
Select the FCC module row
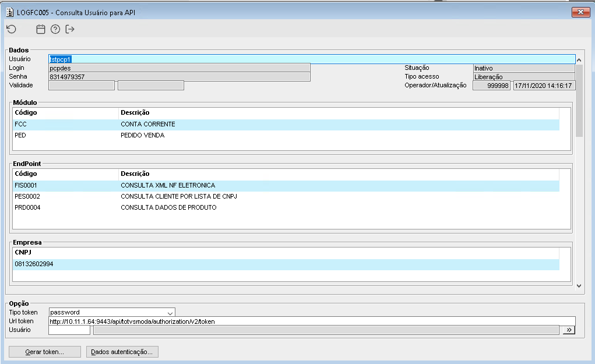(x=286, y=125)
